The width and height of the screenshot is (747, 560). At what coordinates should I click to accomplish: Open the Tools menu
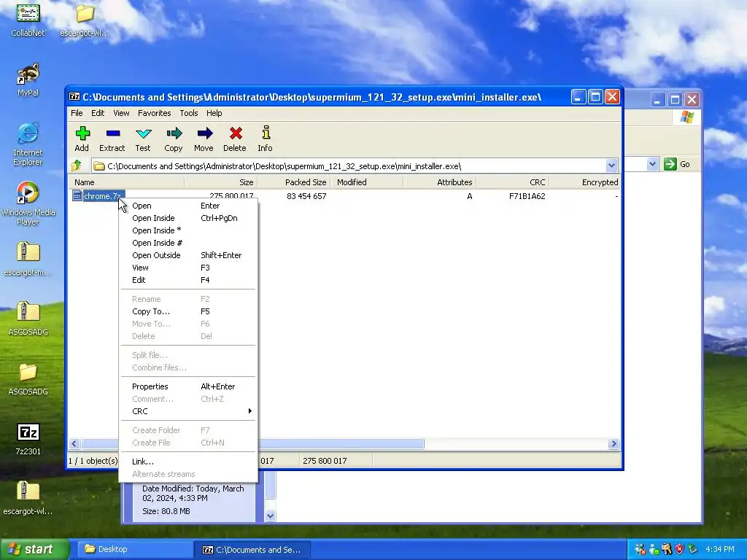tap(189, 113)
